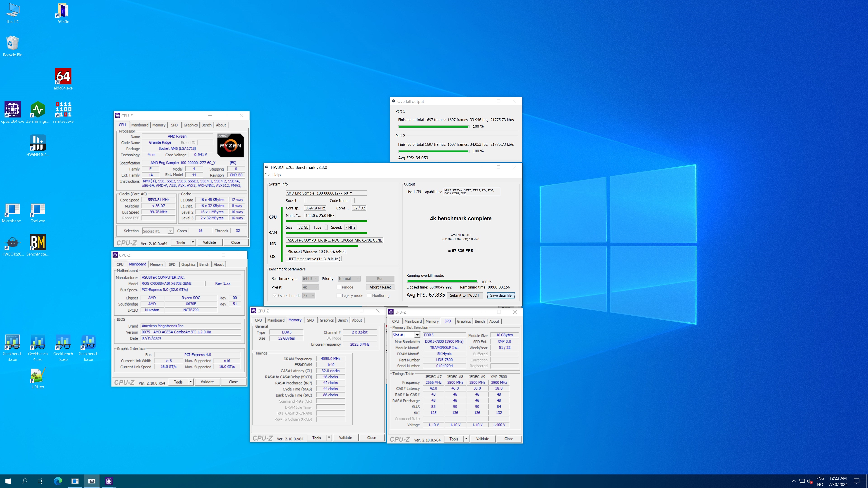Open notification center icon in tray
Screen dimensions: 868x488
856,481
